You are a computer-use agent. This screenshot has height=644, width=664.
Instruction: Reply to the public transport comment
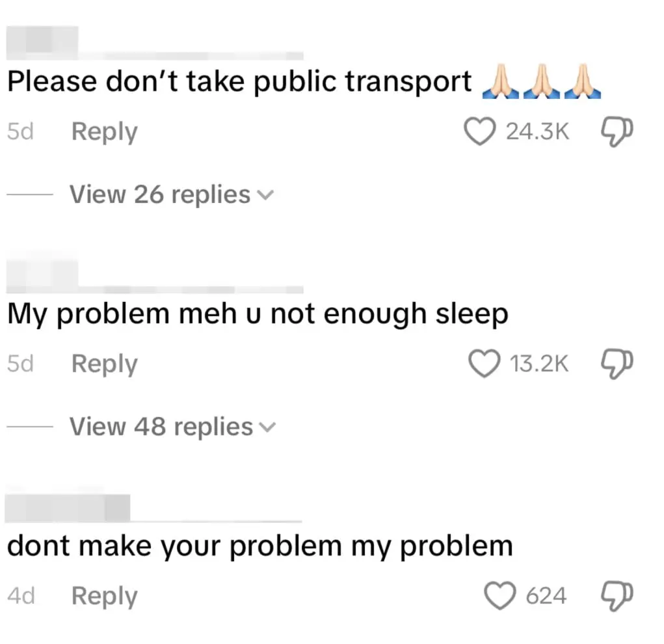pos(104,131)
